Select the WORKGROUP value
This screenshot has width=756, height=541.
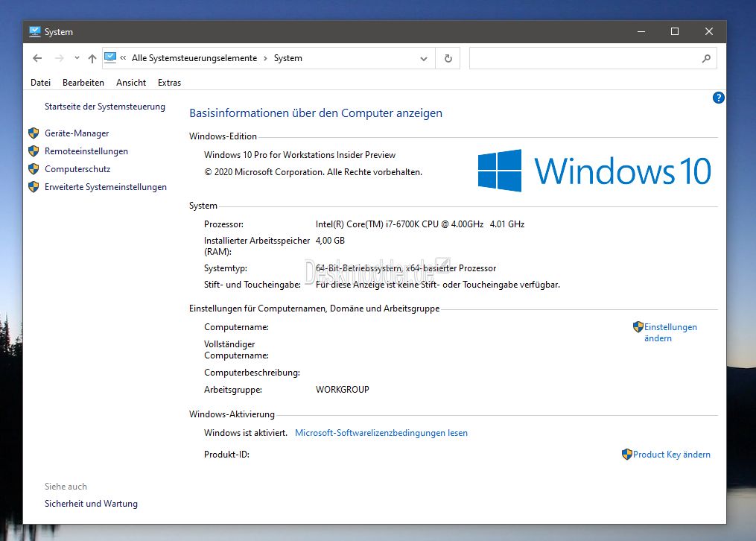click(343, 389)
